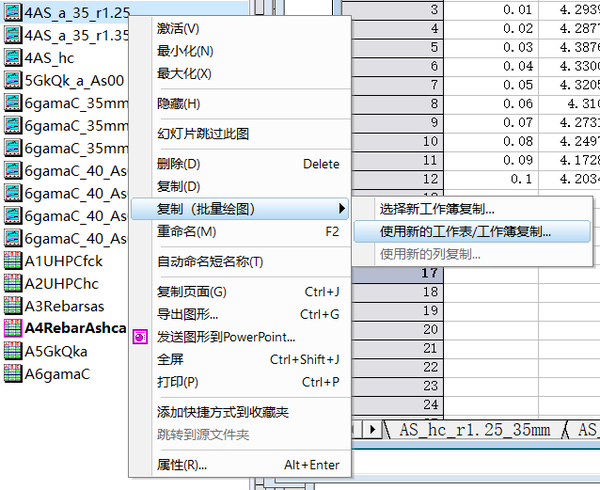The image size is (600, 490).
Task: Click graph icon beside 4AS_a_35_r1.35
Action: pyautogui.click(x=12, y=35)
